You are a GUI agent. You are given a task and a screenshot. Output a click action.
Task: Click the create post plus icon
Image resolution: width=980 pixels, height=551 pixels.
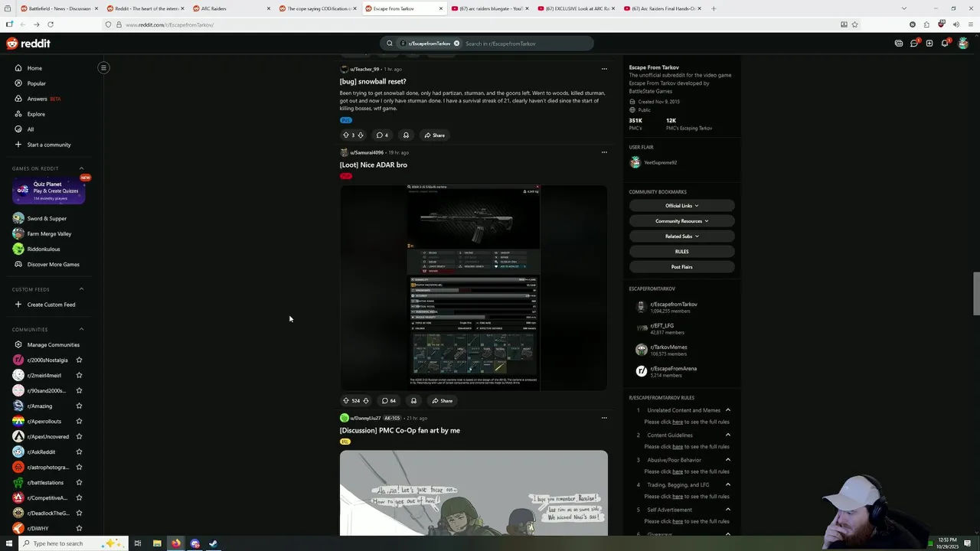[x=929, y=44]
